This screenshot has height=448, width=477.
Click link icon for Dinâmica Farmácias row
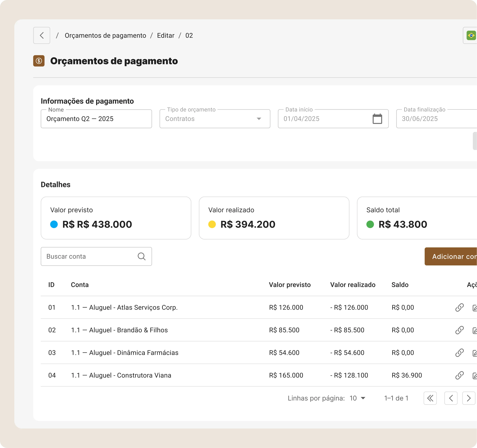[x=459, y=353]
